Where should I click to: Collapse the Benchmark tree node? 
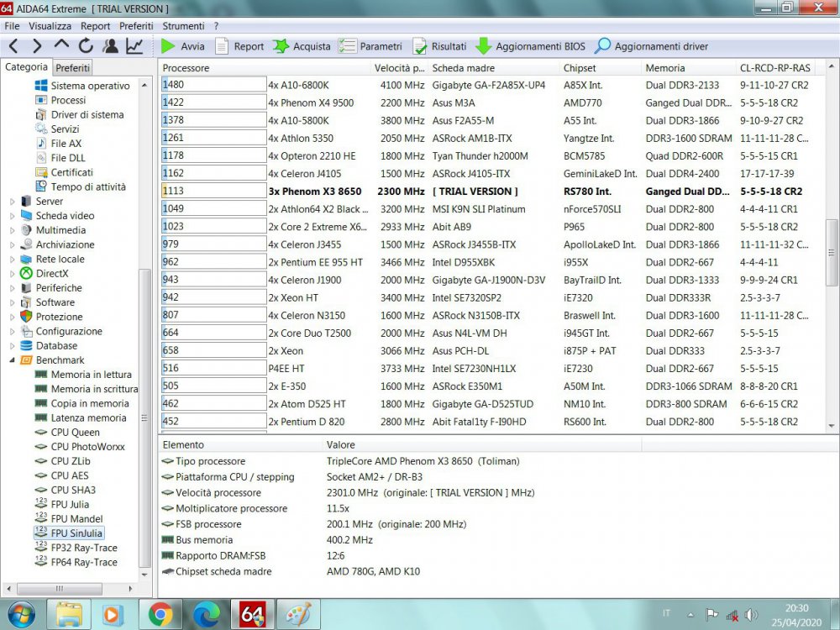(x=13, y=360)
